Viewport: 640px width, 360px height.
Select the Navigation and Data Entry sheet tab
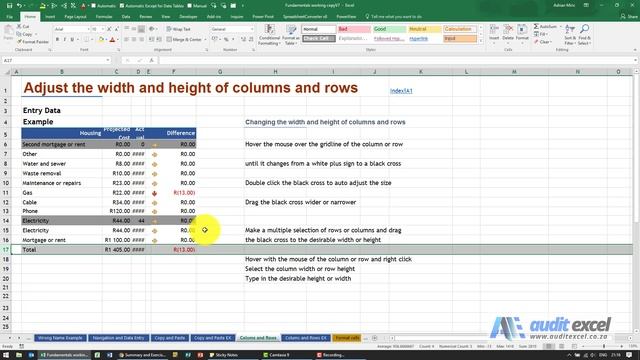coord(118,338)
